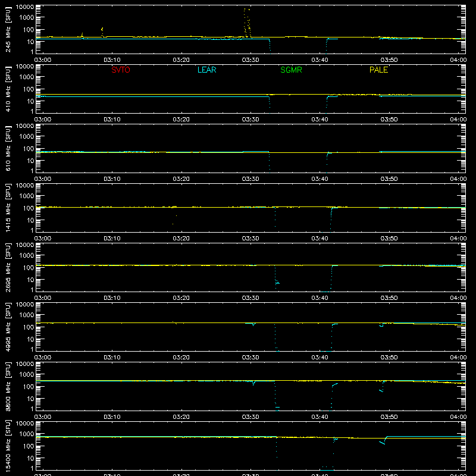Click the 1000 value on the 15400 MHz axis
476x476 pixels.
click(x=27, y=434)
